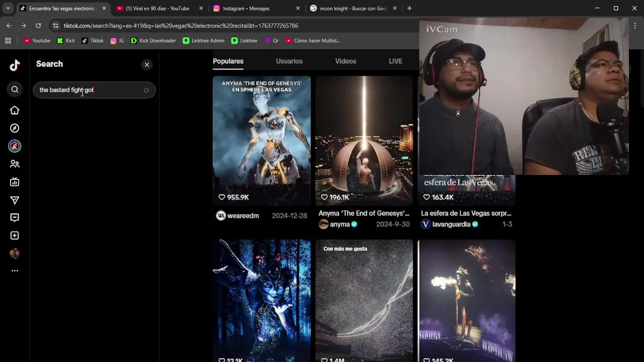Screen dimensions: 644x362
Task: Open the Messages paper-plane icon
Action: click(15, 200)
